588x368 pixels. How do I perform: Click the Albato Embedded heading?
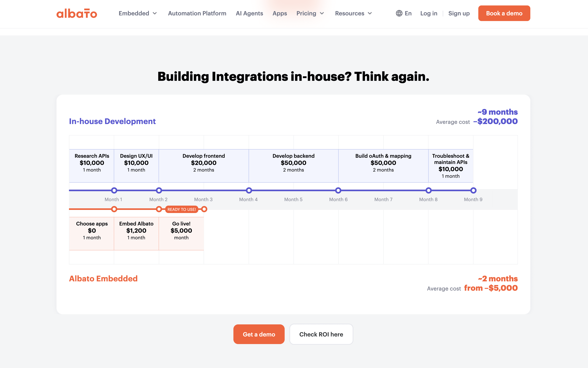[103, 278]
